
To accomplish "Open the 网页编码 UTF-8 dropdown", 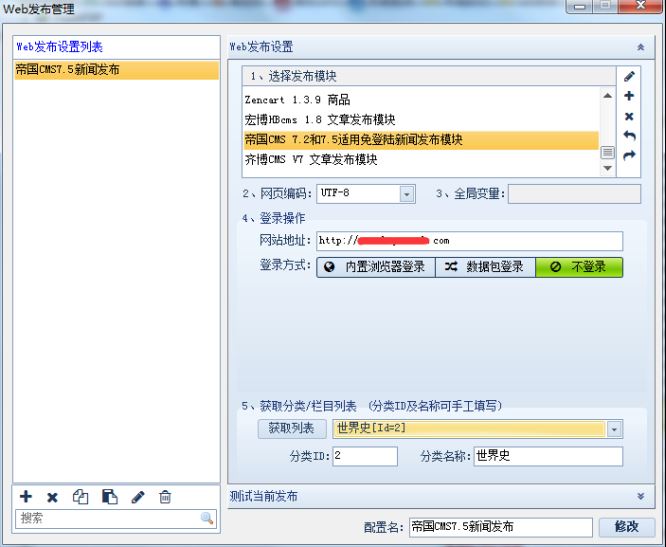I will [407, 194].
